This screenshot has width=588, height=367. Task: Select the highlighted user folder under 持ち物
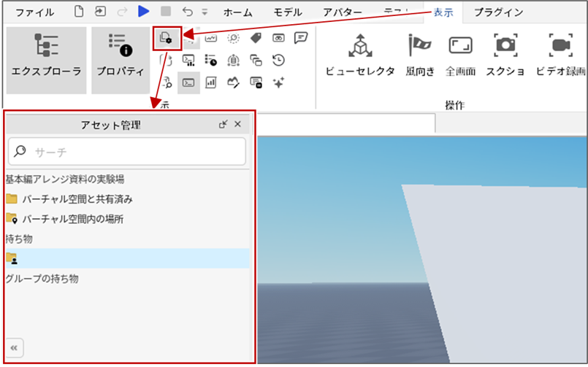(128, 258)
